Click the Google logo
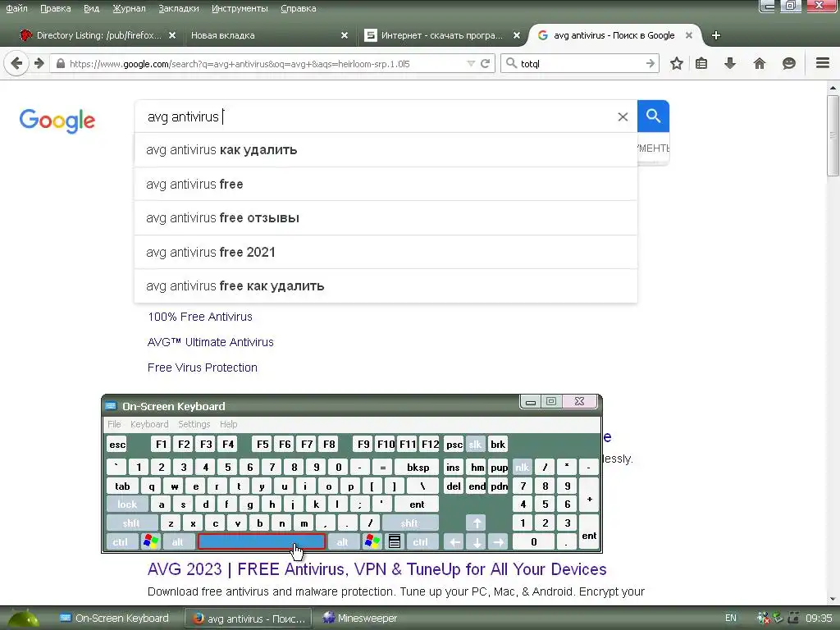 coord(57,121)
